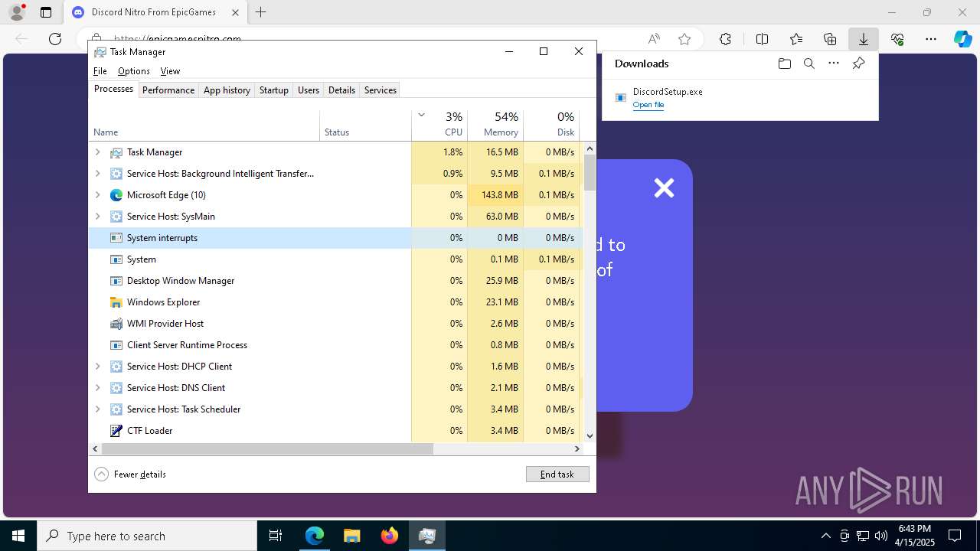
Task: Click the vertical scrollbar thumb in process list
Action: (x=590, y=172)
